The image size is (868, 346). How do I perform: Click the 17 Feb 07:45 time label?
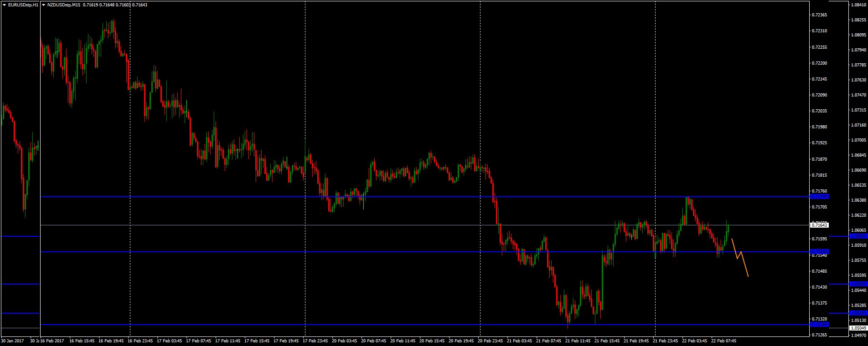(x=199, y=341)
